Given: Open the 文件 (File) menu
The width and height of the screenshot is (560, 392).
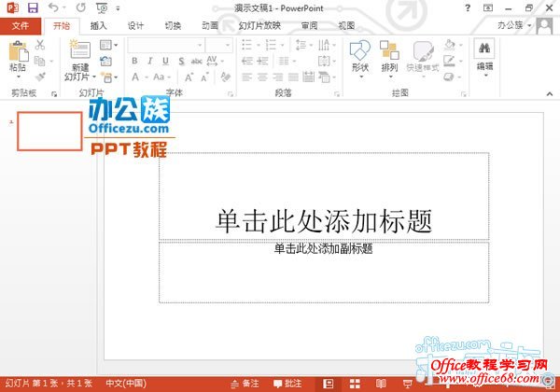Looking at the screenshot, I should pyautogui.click(x=21, y=26).
